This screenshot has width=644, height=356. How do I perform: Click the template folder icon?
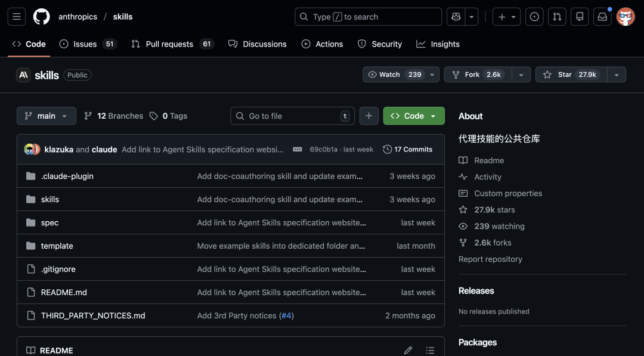[31, 246]
